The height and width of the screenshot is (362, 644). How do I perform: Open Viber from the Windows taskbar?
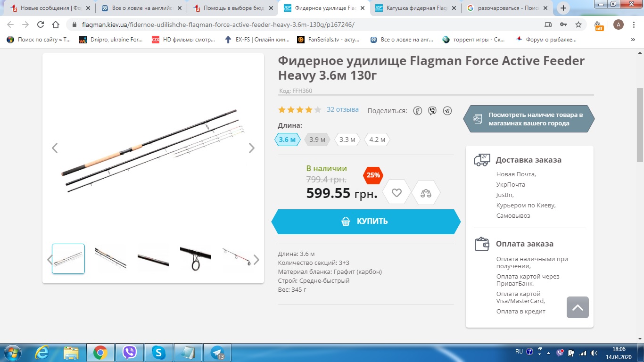[129, 352]
